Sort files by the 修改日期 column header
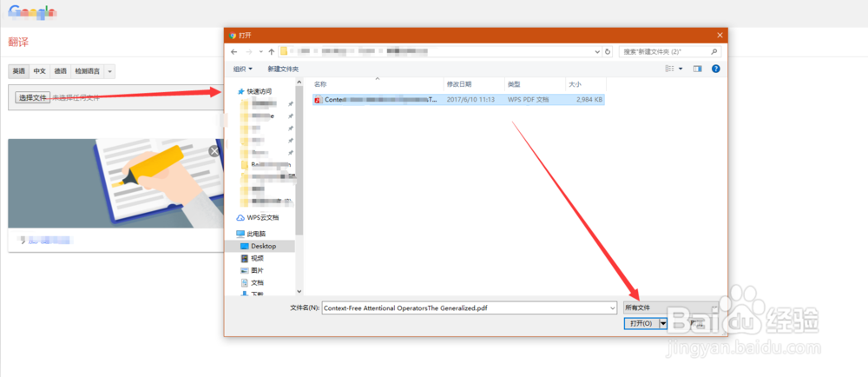The image size is (868, 377). (x=474, y=84)
